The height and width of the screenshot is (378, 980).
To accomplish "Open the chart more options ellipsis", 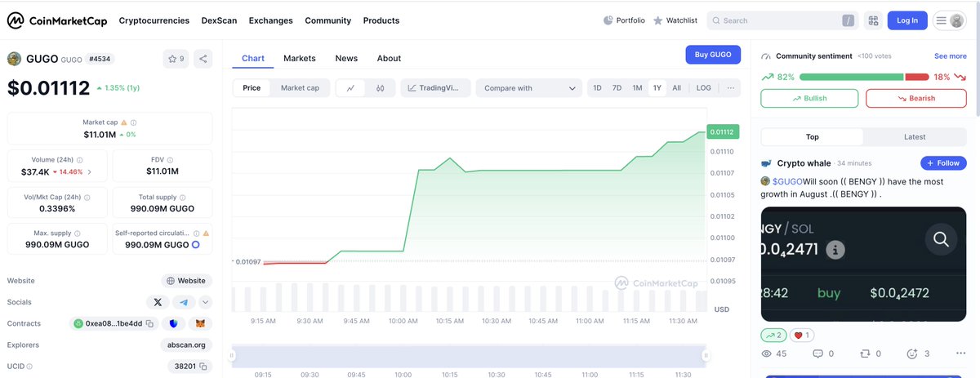I will point(730,88).
